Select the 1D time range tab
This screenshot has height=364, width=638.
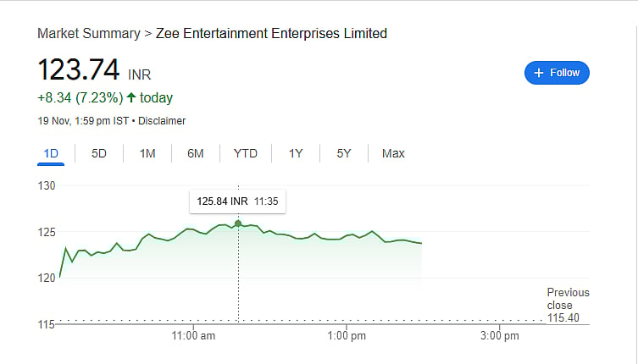click(50, 153)
